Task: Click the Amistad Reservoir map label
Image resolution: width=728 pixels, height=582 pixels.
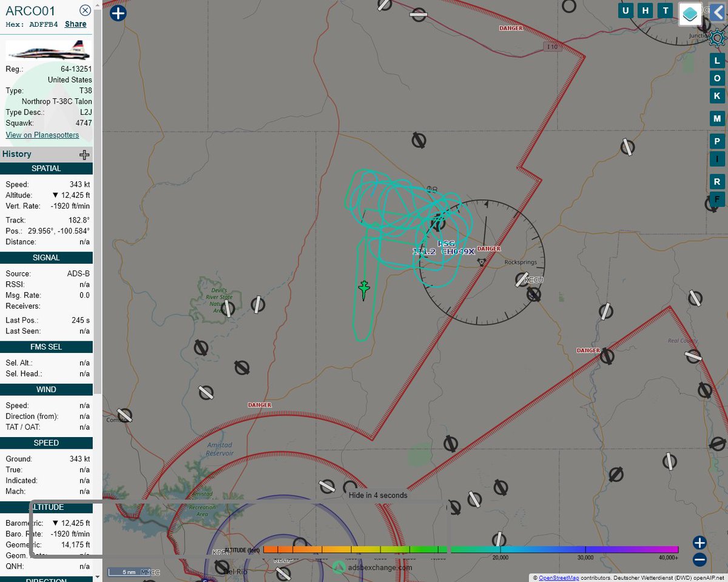Action: [219, 449]
